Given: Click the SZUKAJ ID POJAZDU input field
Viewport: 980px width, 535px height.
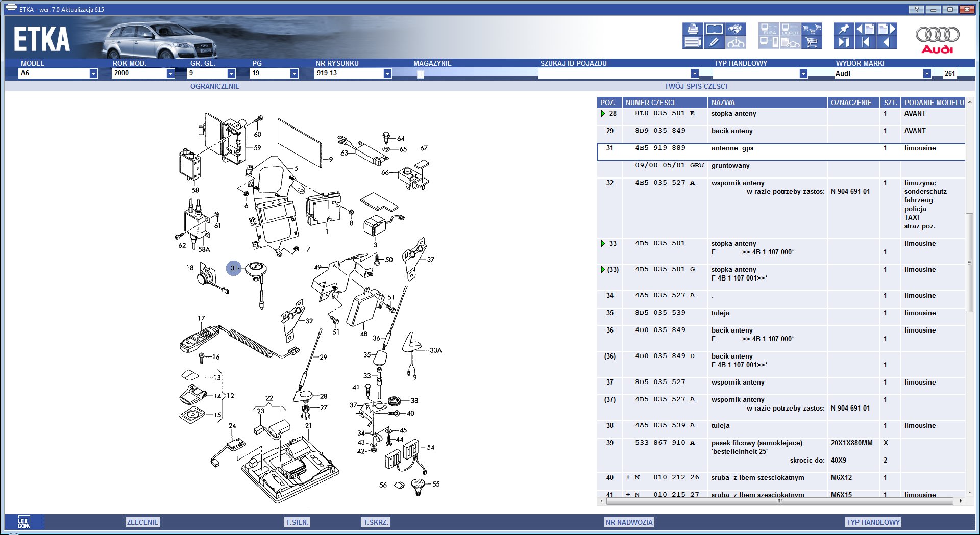Looking at the screenshot, I should click(x=615, y=73).
